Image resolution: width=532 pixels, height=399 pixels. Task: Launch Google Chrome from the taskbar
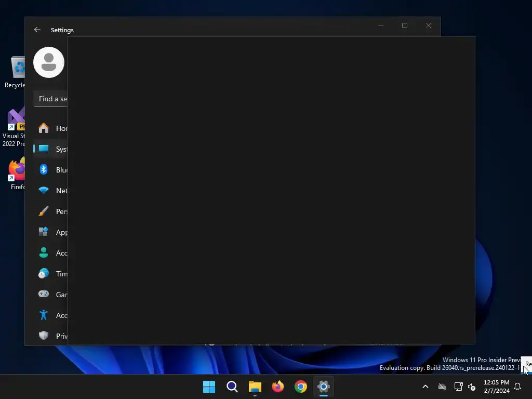pos(301,387)
